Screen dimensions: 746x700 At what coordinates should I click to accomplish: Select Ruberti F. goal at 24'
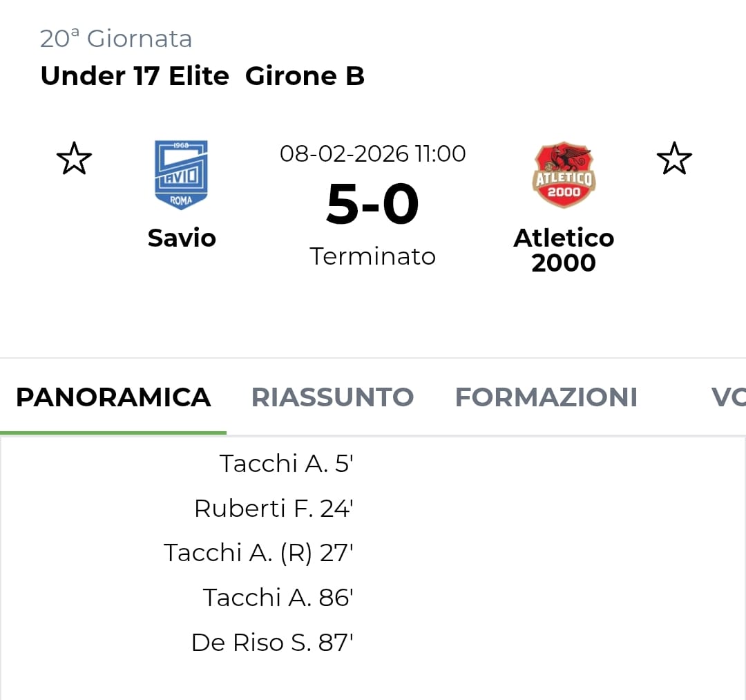click(274, 509)
